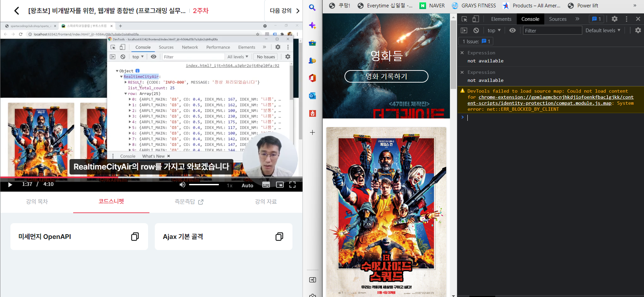Switch to DevTools Elements tab
Screen dimensions: 644x297
[501, 19]
